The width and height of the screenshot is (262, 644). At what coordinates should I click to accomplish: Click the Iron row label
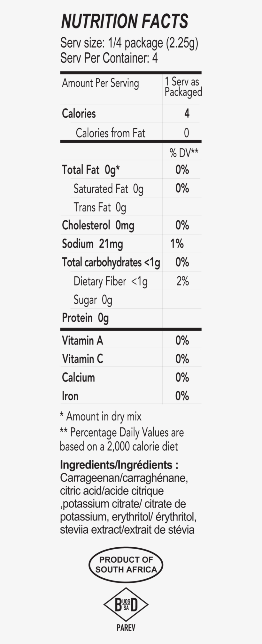(x=70, y=396)
